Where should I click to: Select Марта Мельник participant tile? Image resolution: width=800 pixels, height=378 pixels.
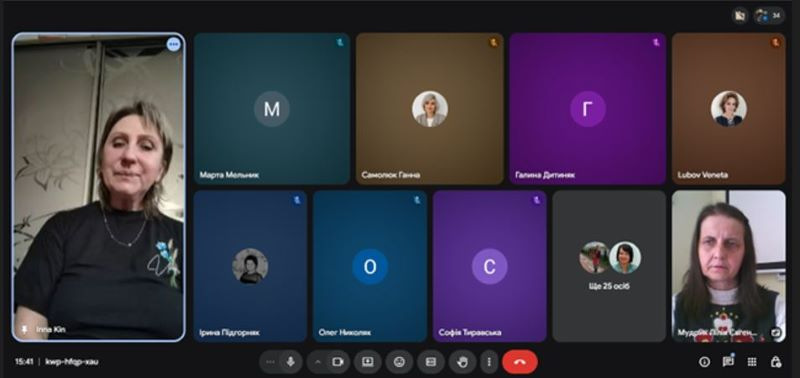pos(271,109)
